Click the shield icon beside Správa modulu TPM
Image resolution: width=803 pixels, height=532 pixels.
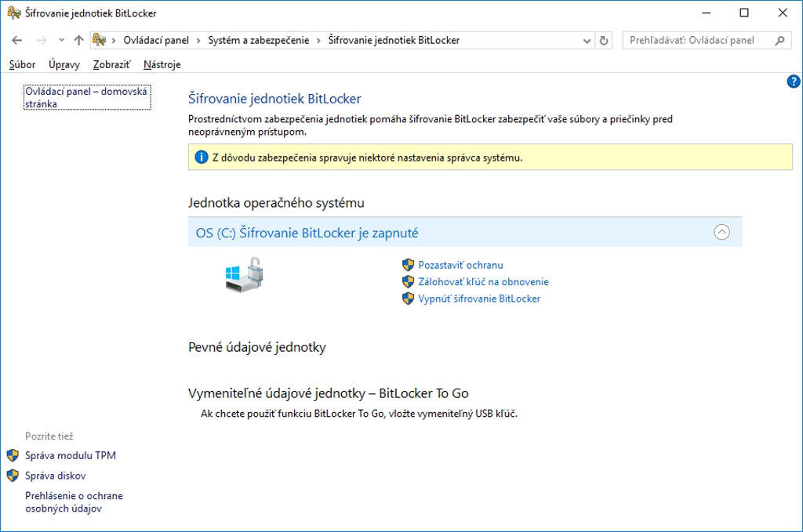coord(12,455)
